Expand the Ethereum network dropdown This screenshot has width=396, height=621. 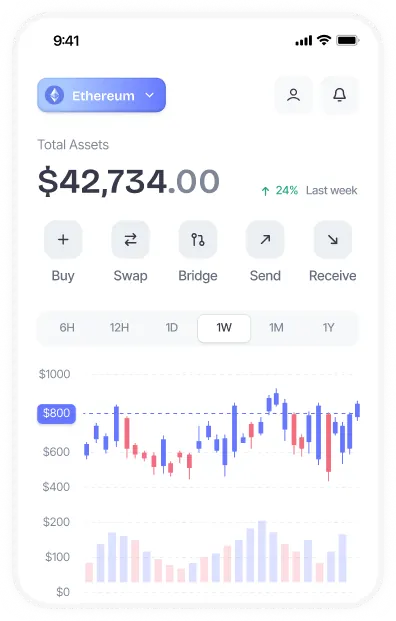101,95
